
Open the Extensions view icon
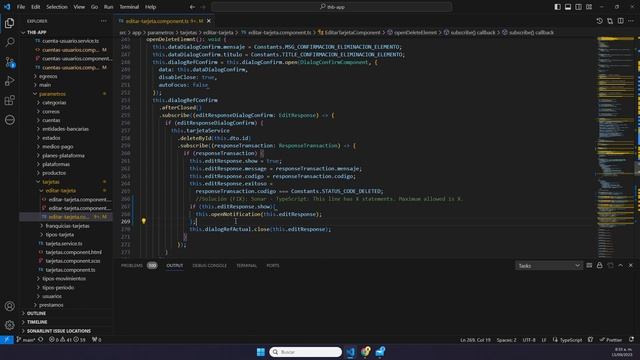pos(9,100)
